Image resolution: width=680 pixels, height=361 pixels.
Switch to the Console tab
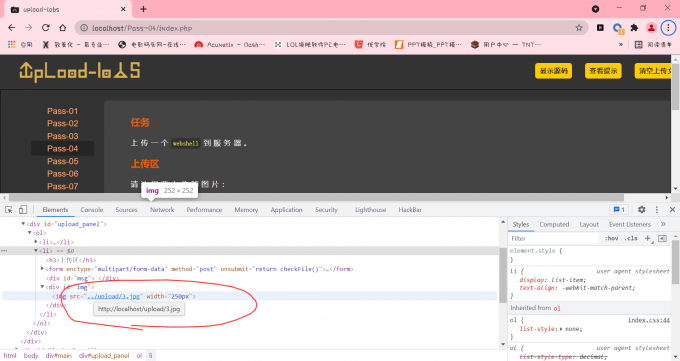click(x=92, y=210)
